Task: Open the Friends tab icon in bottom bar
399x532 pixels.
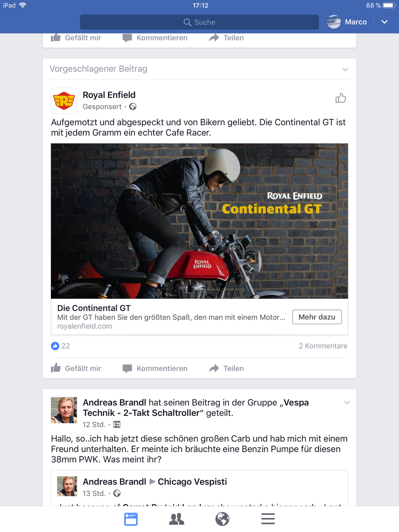Action: pyautogui.click(x=176, y=519)
